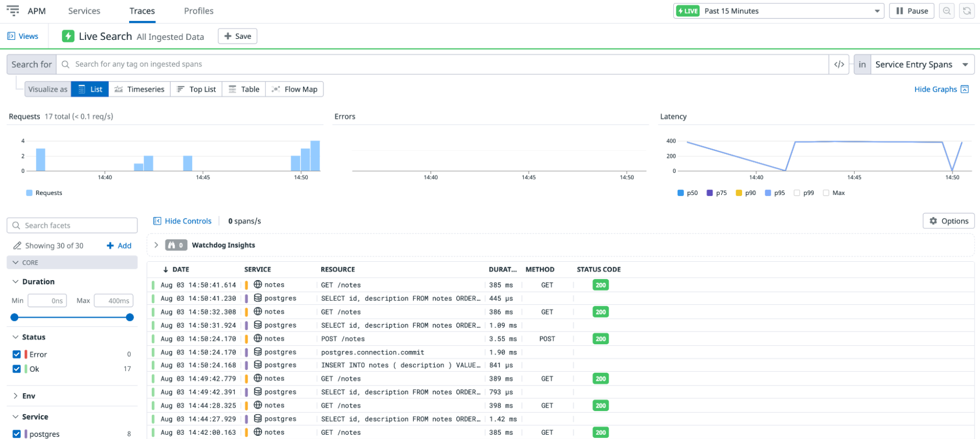The image size is (980, 439).
Task: Click the zoom out magnifier icon
Action: click(947, 11)
